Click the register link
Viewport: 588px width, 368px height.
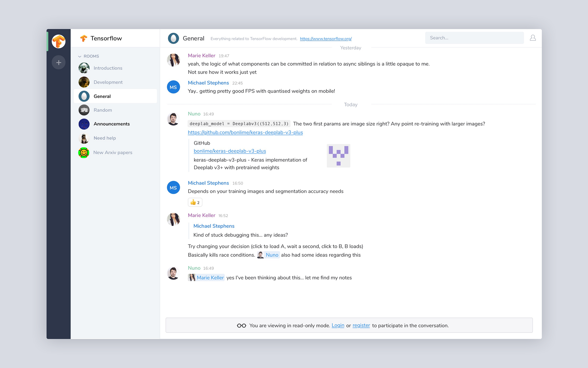point(361,325)
